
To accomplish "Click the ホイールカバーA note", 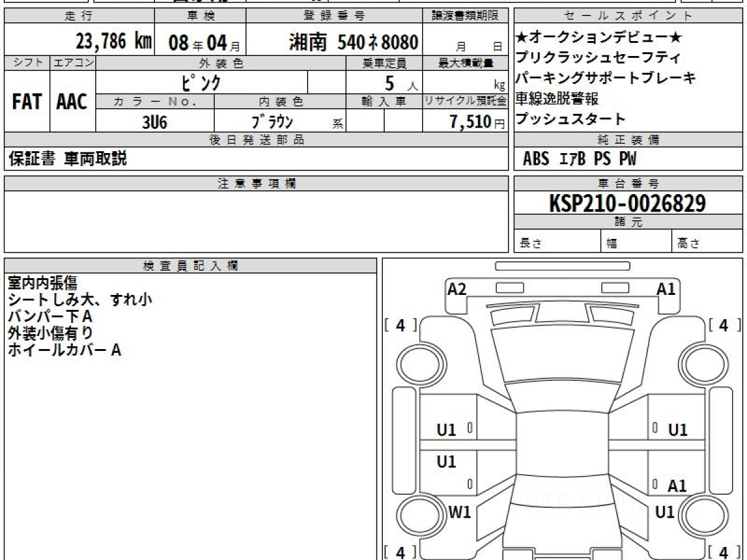I will (64, 350).
